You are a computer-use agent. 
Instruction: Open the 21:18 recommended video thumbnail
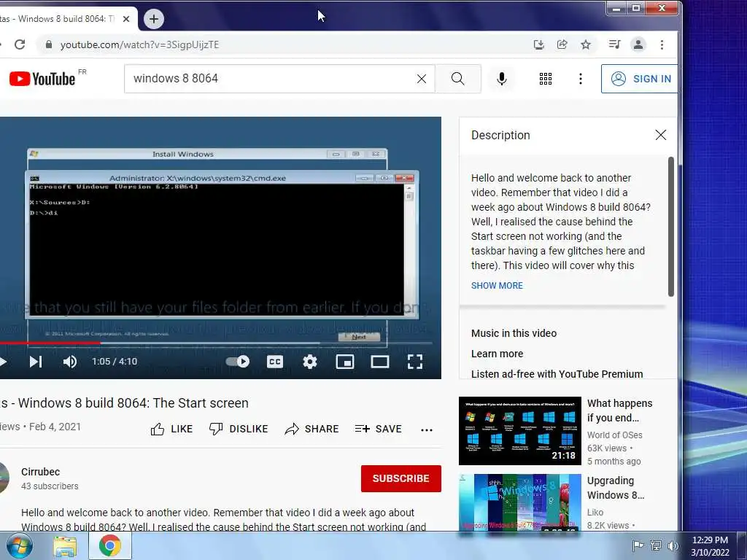click(519, 431)
